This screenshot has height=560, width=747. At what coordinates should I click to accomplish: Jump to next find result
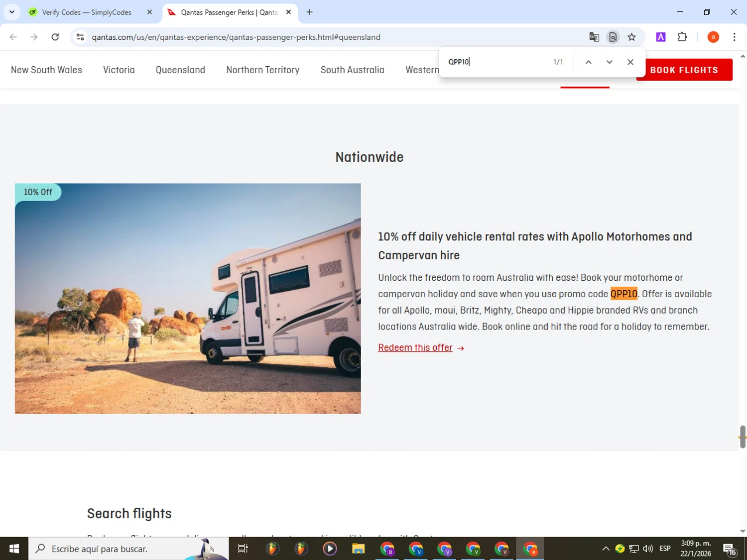pos(609,62)
